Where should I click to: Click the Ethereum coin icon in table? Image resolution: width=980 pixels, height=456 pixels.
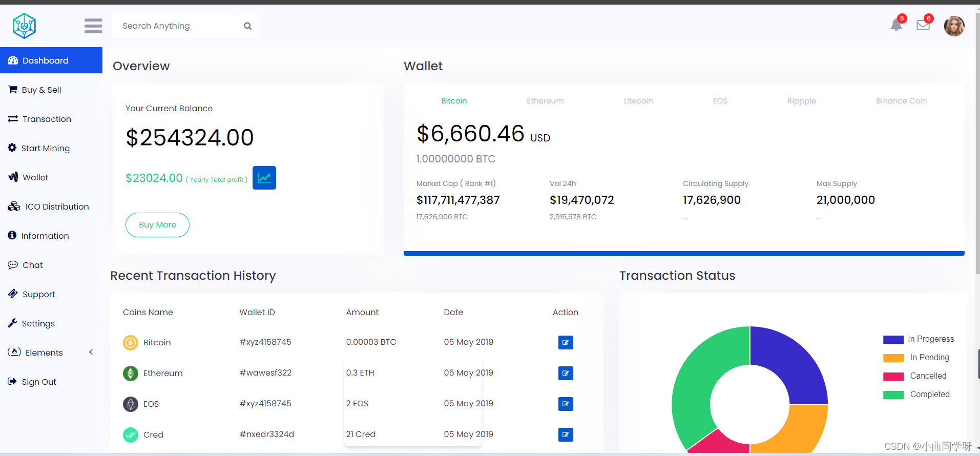tap(131, 373)
